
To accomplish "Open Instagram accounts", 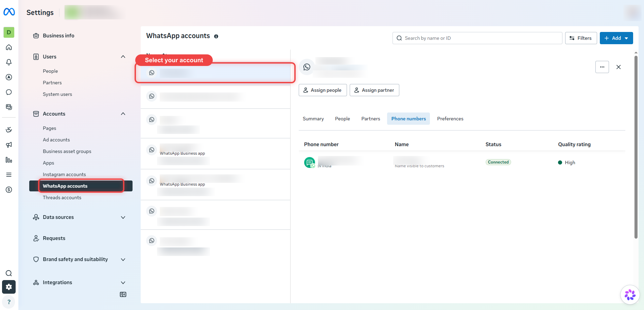I will pos(64,174).
